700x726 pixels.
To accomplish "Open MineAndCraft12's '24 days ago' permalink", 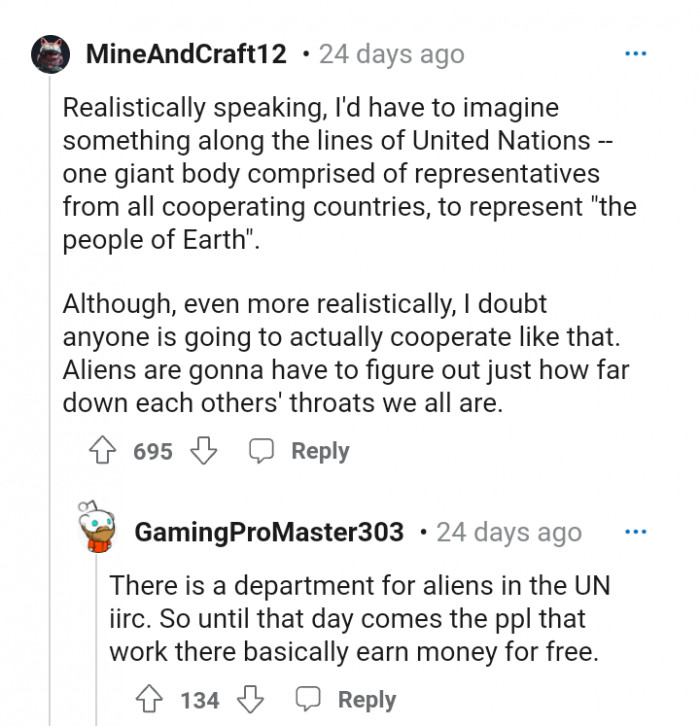I will (391, 53).
